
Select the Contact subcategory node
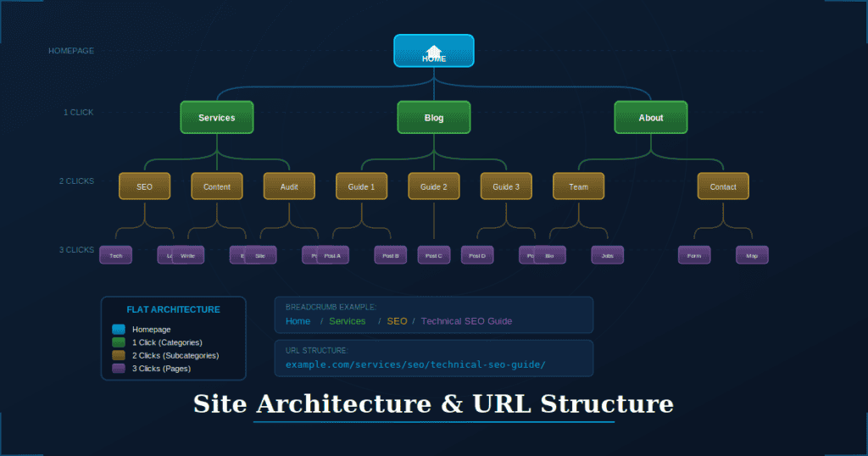tap(722, 186)
